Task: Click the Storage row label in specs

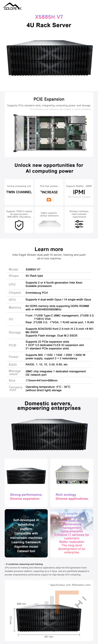Action: point(15,333)
